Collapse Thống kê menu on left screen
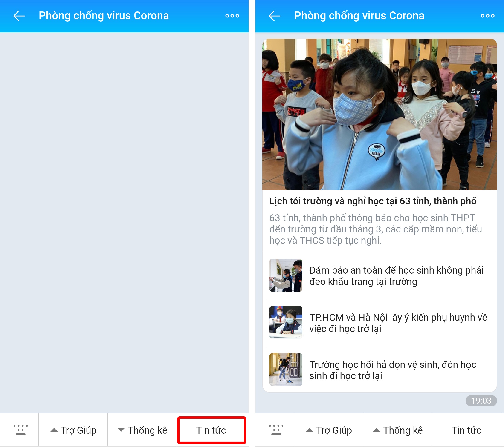 [x=142, y=430]
